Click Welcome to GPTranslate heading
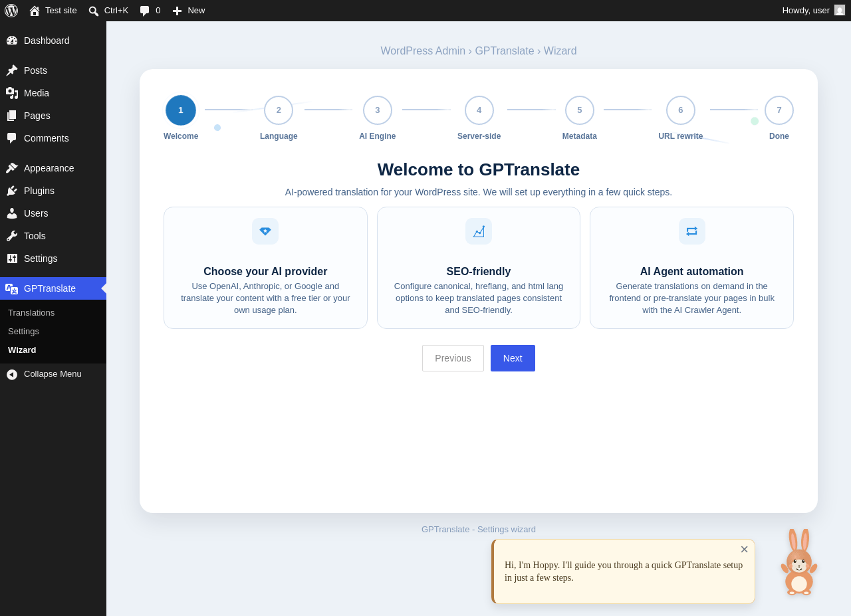This screenshot has height=616, width=851. [479, 169]
